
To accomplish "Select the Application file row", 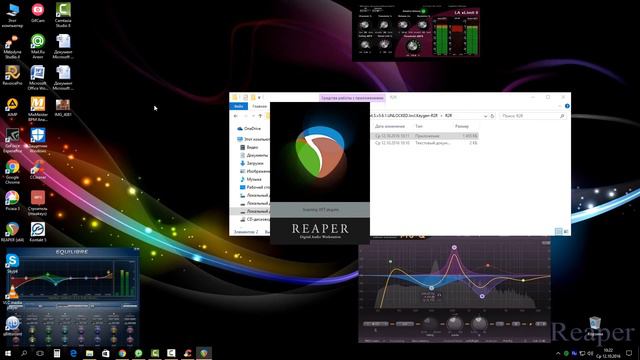I will [x=424, y=136].
